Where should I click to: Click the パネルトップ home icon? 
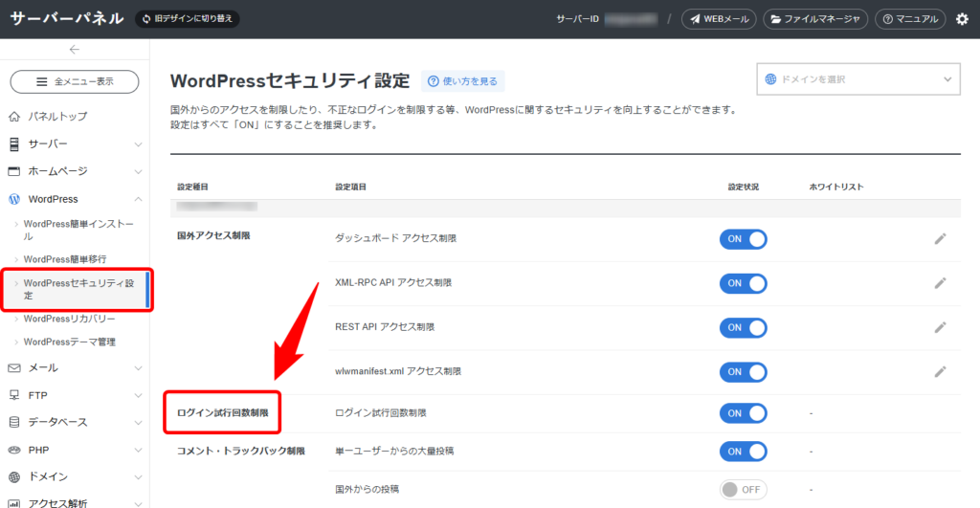pos(14,117)
